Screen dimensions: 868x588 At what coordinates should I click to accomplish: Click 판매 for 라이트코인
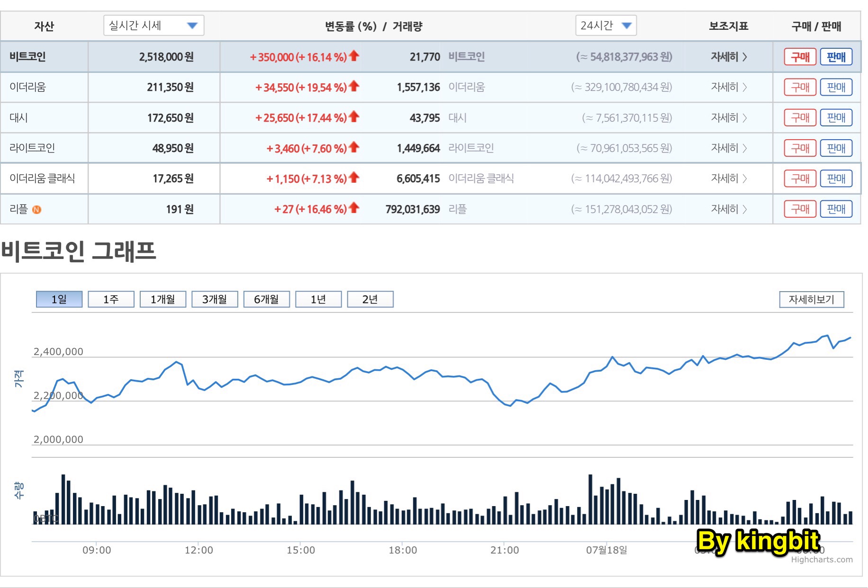pyautogui.click(x=836, y=148)
